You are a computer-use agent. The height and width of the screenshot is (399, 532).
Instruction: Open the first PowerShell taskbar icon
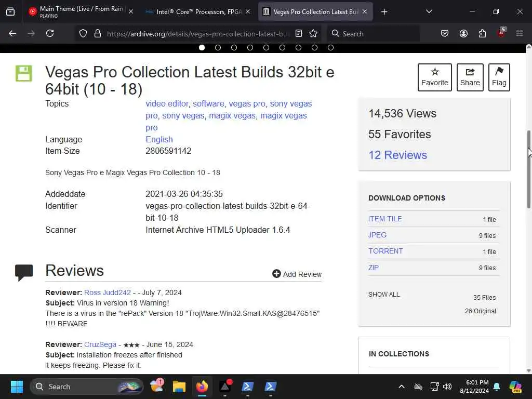[x=247, y=387]
